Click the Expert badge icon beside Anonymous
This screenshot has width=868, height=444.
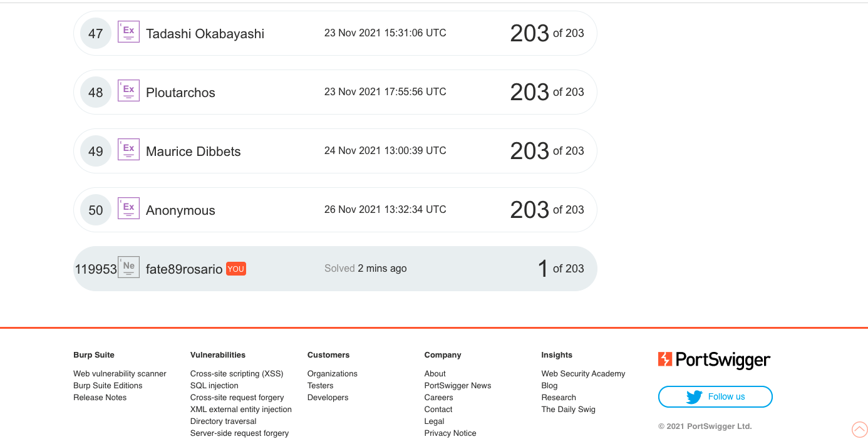tap(128, 209)
